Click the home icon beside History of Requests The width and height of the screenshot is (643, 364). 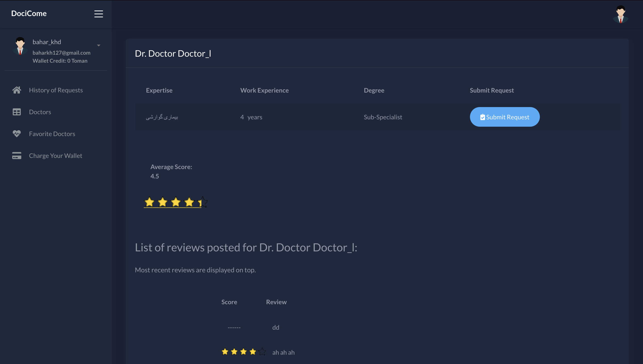coord(17,90)
